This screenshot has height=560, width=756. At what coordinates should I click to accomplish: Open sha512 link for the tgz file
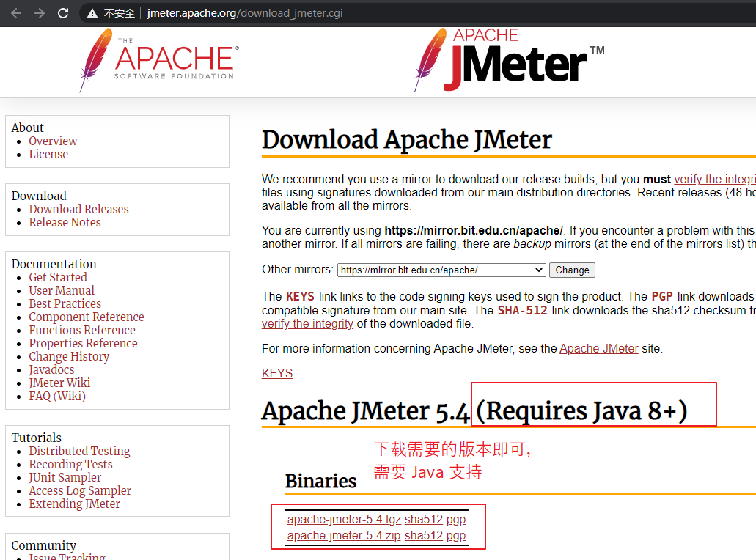(423, 520)
